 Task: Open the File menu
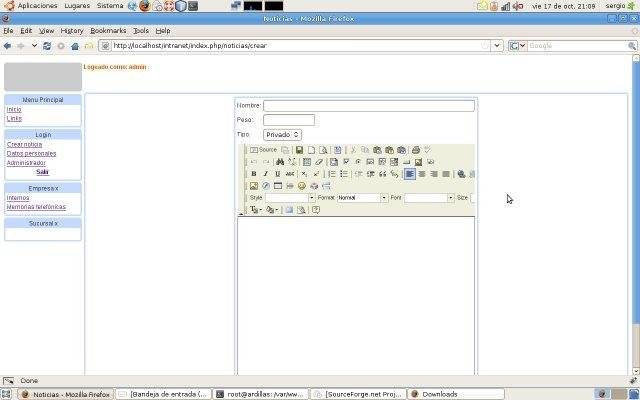coord(8,31)
